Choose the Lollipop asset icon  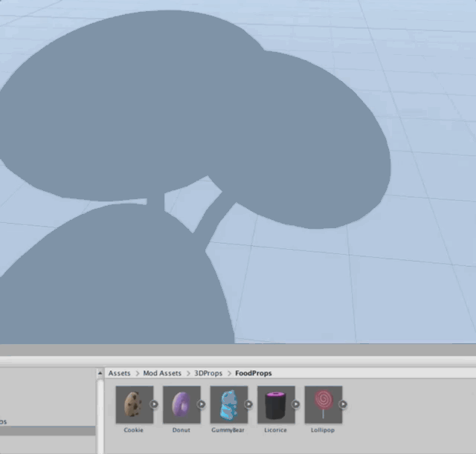(x=323, y=404)
